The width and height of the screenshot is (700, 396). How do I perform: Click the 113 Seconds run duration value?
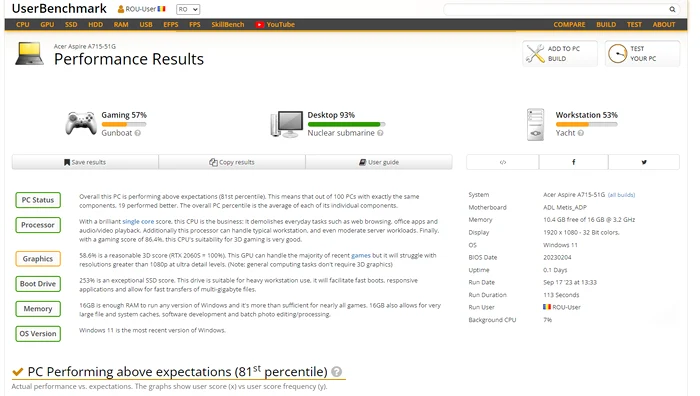[x=561, y=295]
